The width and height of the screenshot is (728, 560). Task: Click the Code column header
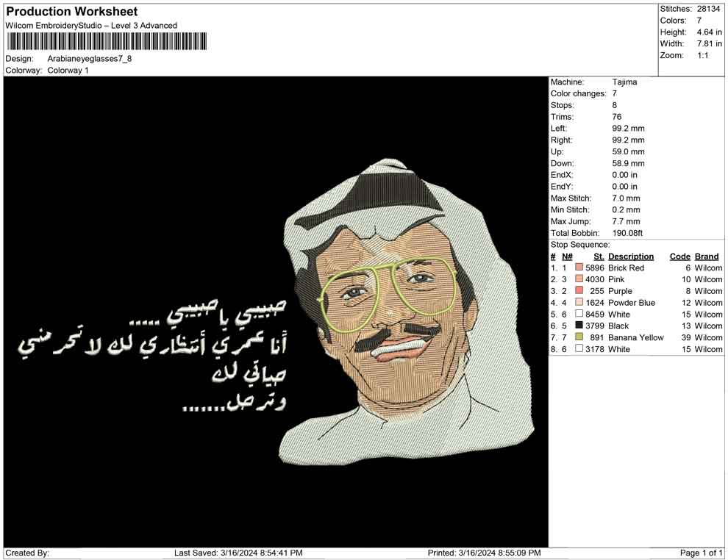pyautogui.click(x=680, y=256)
